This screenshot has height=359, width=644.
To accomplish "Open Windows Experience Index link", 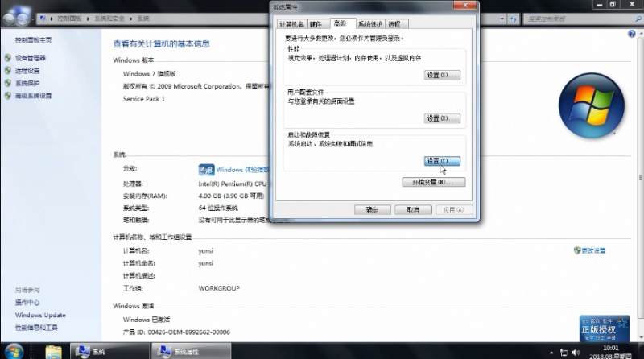I will point(242,170).
